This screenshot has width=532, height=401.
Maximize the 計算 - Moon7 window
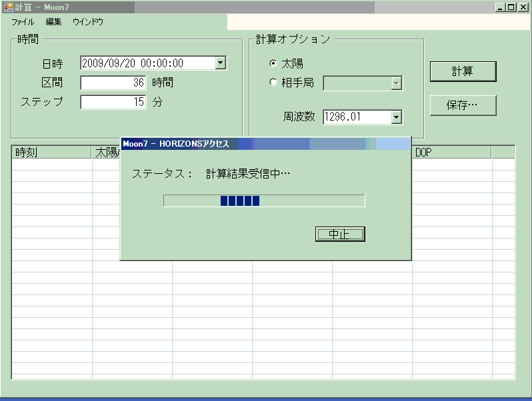[511, 7]
